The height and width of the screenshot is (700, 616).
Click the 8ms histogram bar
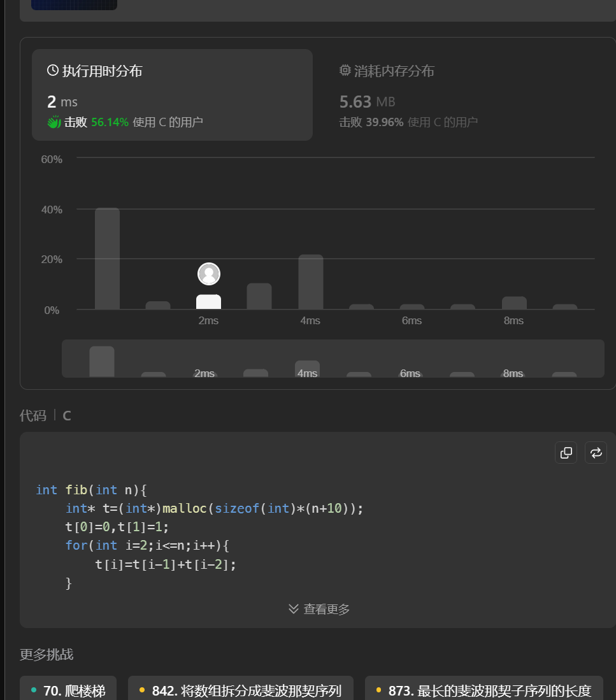[514, 303]
